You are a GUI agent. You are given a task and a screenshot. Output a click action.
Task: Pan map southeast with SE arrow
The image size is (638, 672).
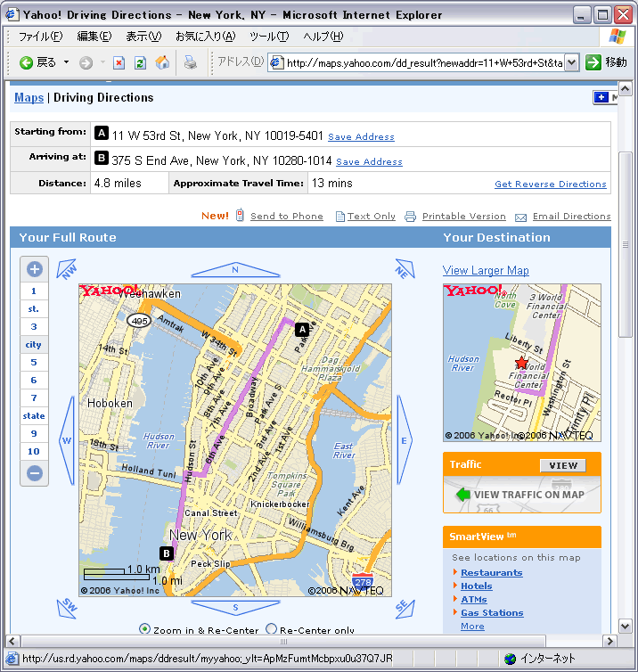(x=405, y=608)
